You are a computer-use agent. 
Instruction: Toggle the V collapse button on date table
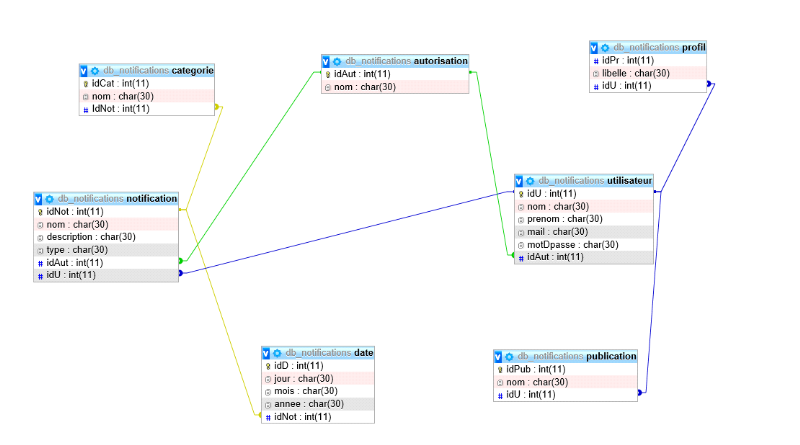pyautogui.click(x=266, y=353)
